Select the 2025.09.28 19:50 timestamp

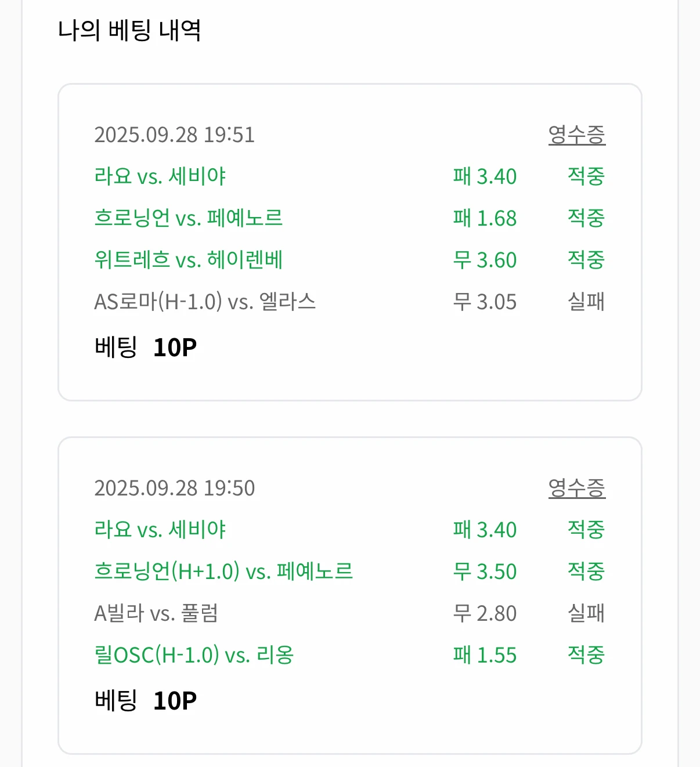point(174,488)
